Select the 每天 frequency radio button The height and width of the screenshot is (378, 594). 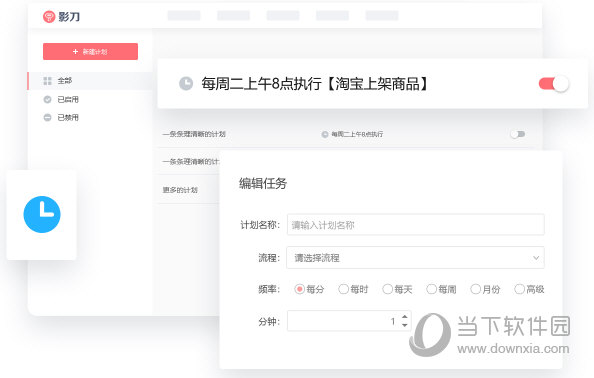pyautogui.click(x=387, y=289)
